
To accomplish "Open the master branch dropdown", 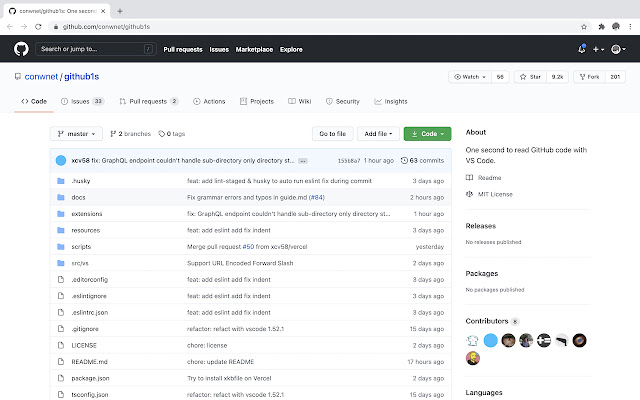I will (x=76, y=134).
